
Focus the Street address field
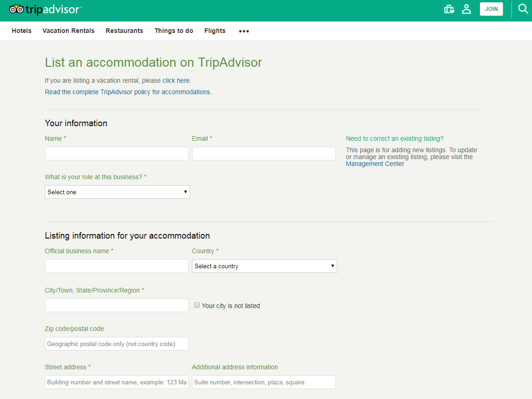[x=117, y=382]
